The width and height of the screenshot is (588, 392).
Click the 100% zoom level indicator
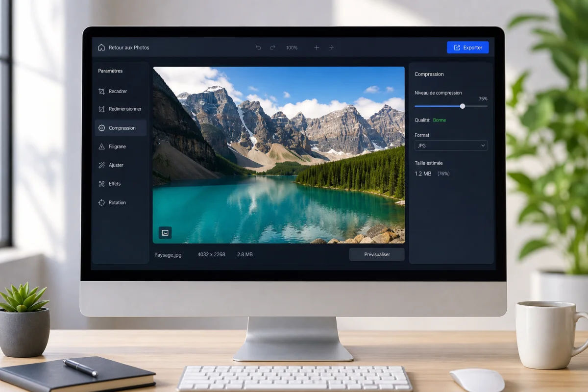click(x=292, y=48)
